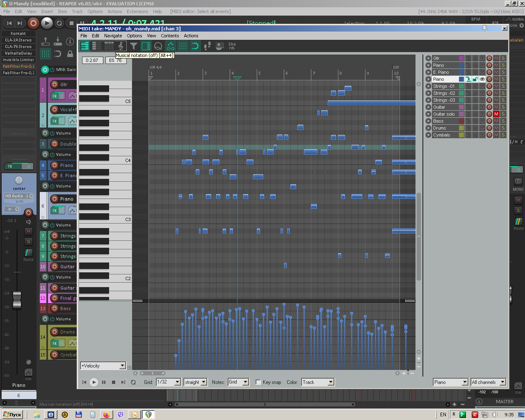Pause playback in MIDI editor transport
525x420 pixels.
coord(104,382)
